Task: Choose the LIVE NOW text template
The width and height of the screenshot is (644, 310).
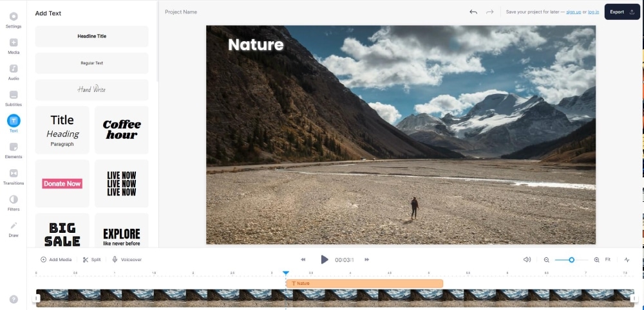Action: point(122,183)
